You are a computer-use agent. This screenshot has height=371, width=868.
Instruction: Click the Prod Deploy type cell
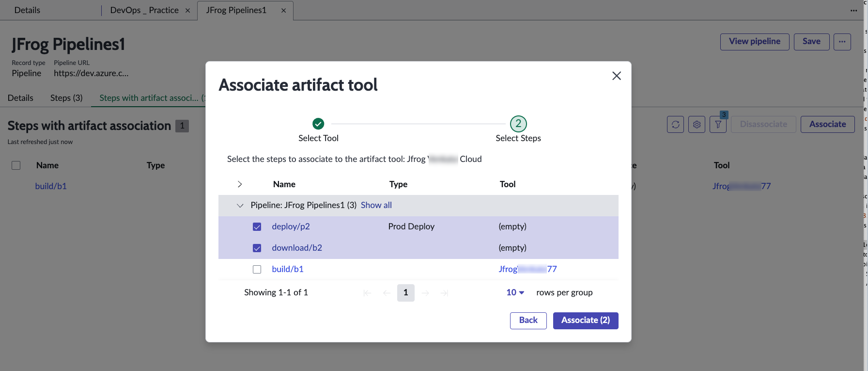411,226
